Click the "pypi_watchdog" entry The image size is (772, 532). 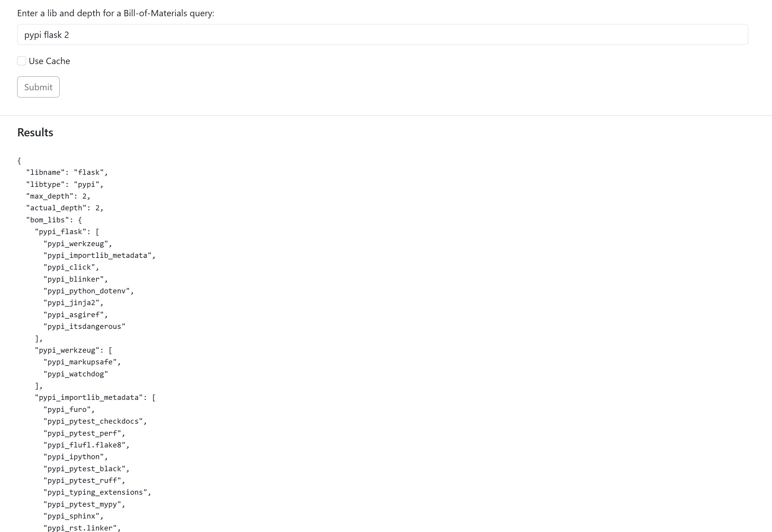point(76,374)
